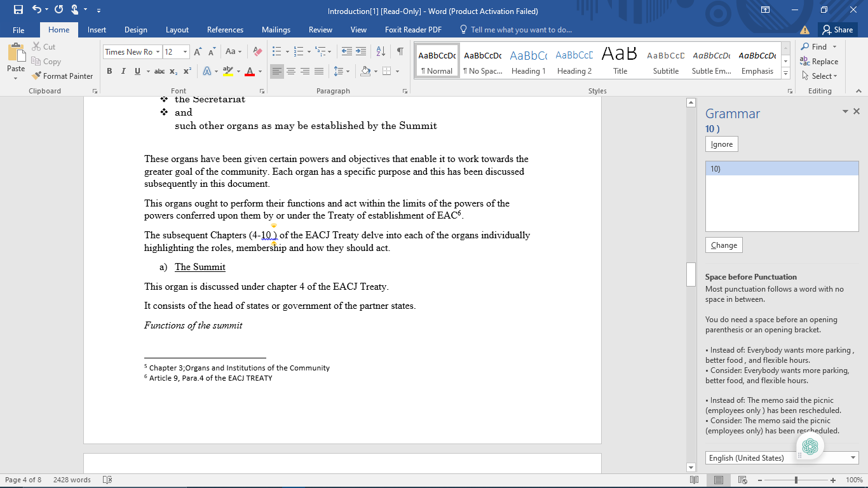Click the Sort icon in Paragraph group
This screenshot has height=488, width=868.
(381, 51)
